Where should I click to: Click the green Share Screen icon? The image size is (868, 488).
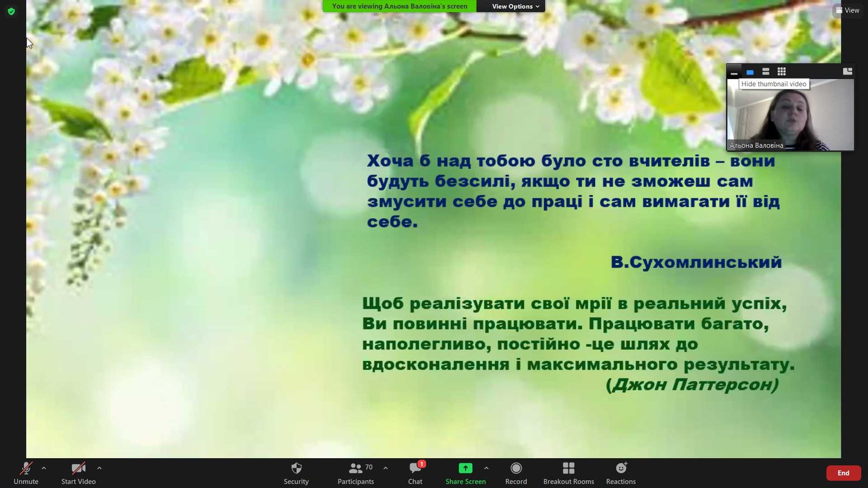(x=465, y=468)
